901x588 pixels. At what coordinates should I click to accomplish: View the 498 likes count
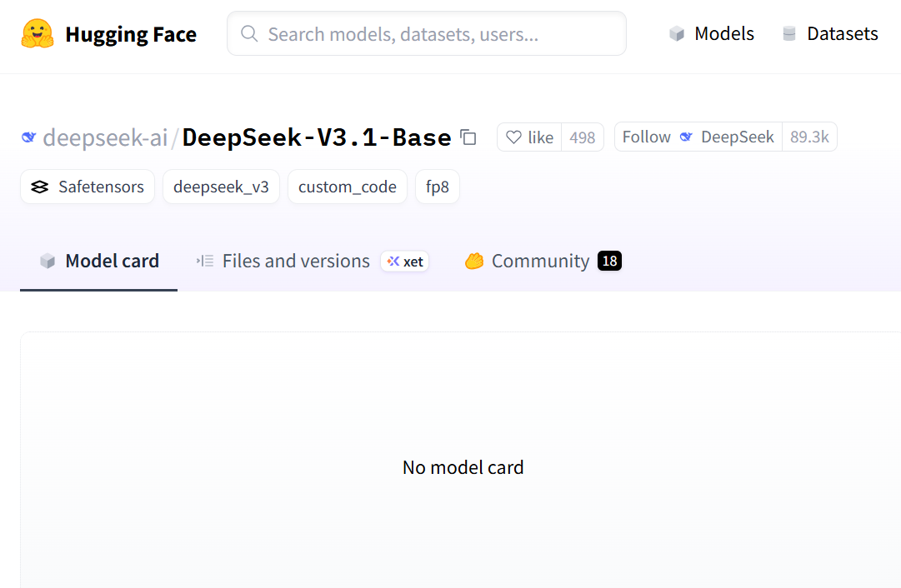[582, 137]
